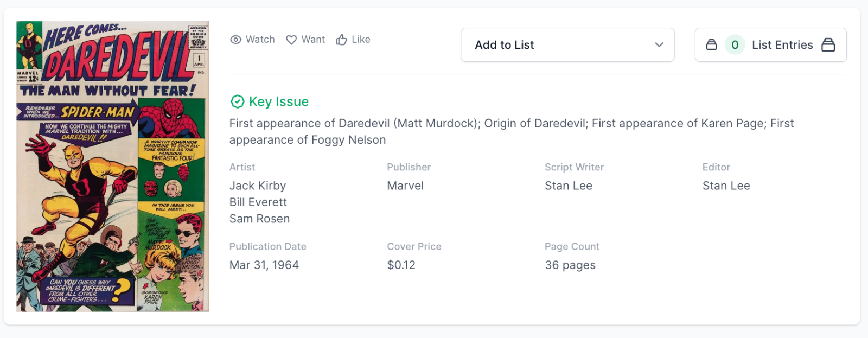The width and height of the screenshot is (868, 338).
Task: Toggle Like on Daredevil #1
Action: point(353,39)
